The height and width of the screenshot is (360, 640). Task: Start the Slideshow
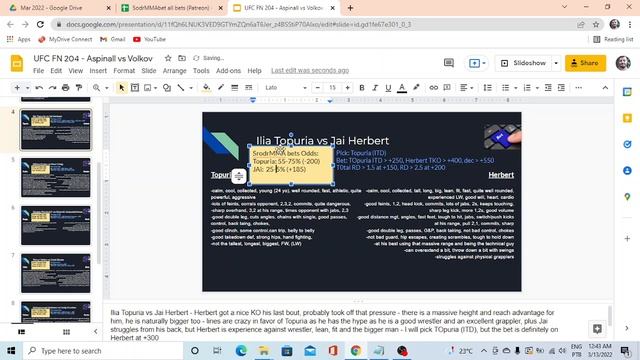524,63
